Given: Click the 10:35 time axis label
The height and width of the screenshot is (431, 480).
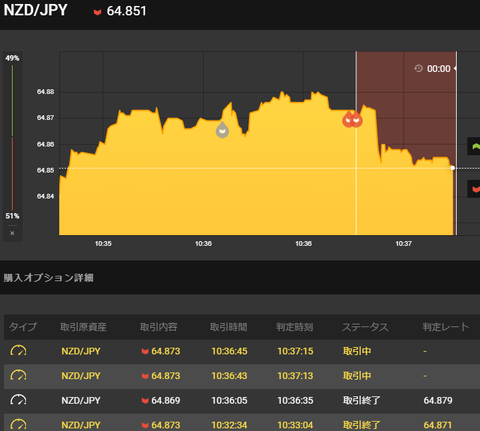Looking at the screenshot, I should [103, 244].
